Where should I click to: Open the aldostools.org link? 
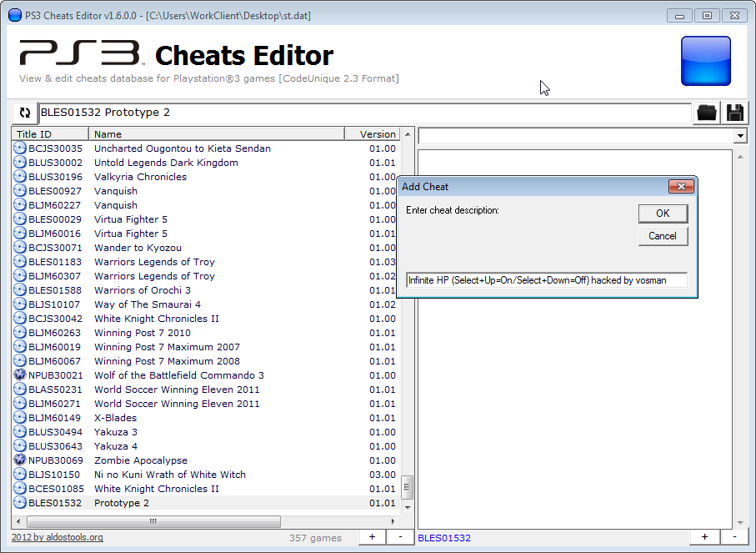pos(58,538)
